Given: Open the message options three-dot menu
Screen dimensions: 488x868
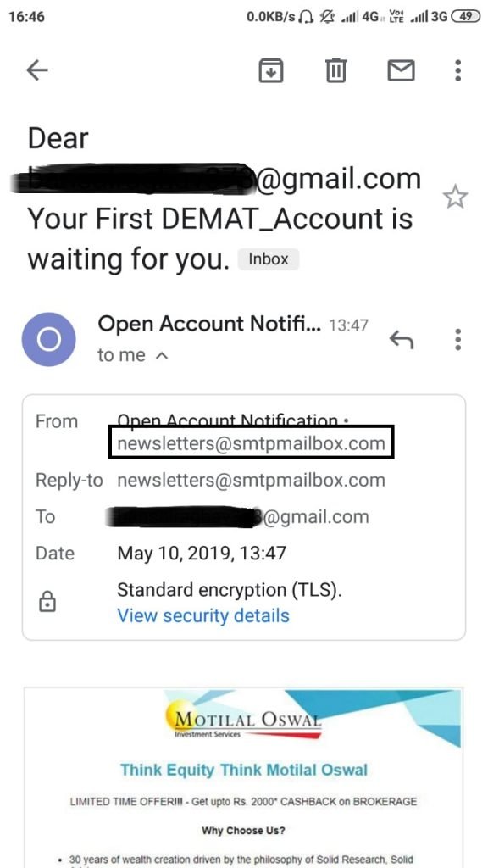Looking at the screenshot, I should (x=457, y=339).
